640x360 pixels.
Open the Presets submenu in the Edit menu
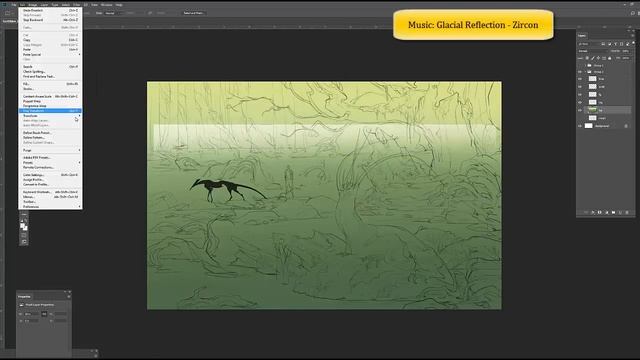tap(50, 162)
